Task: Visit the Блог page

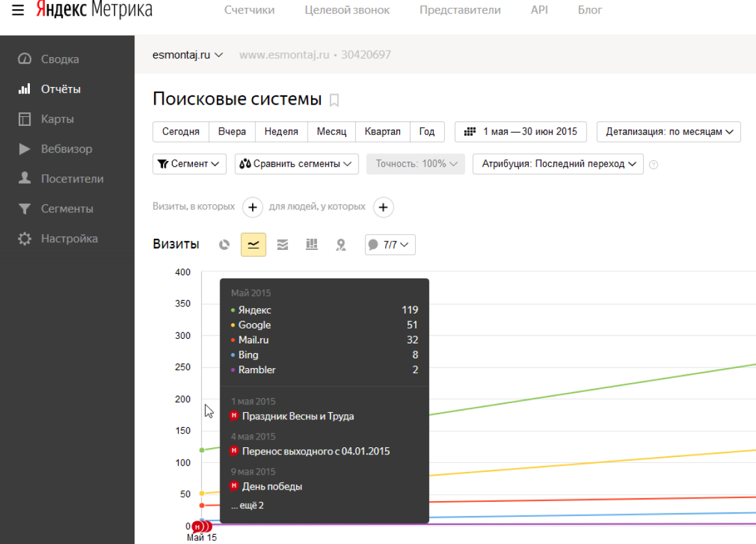Action: pos(590,10)
